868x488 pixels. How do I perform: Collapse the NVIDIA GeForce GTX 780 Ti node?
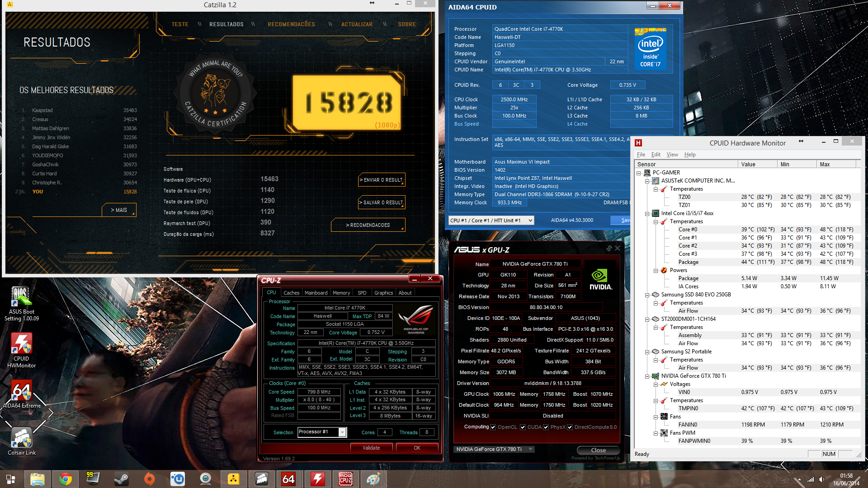pos(647,376)
